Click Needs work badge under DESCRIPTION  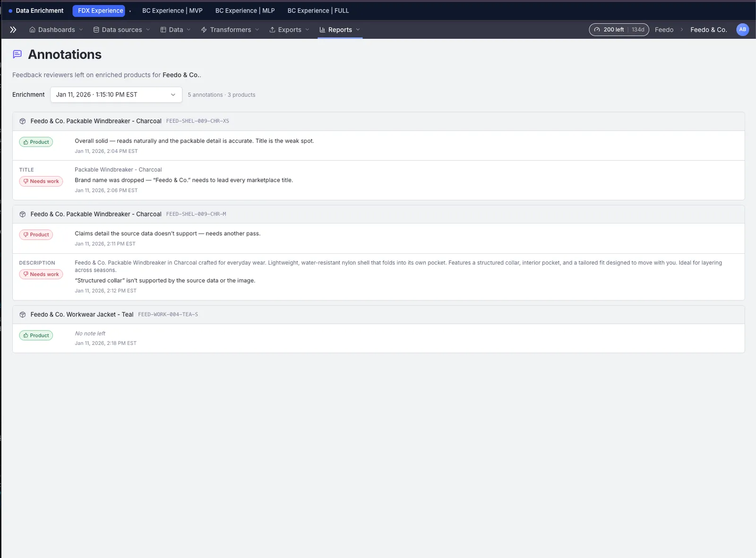coord(41,274)
